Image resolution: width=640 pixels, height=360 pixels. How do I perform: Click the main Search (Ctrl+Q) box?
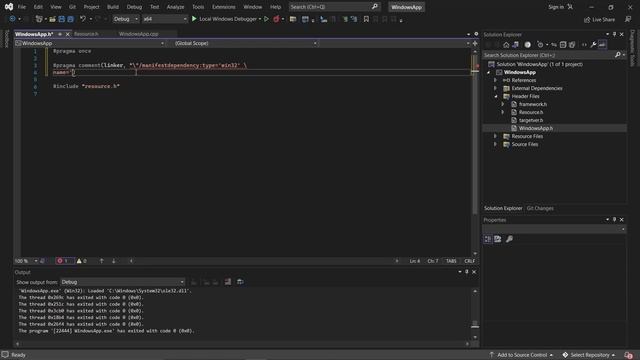[334, 7]
